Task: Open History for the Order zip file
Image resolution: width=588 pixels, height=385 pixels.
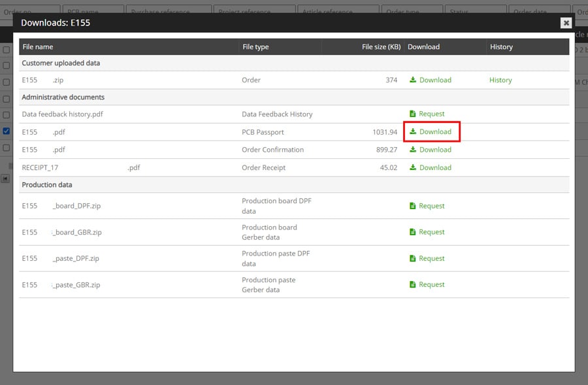Action: pyautogui.click(x=500, y=80)
